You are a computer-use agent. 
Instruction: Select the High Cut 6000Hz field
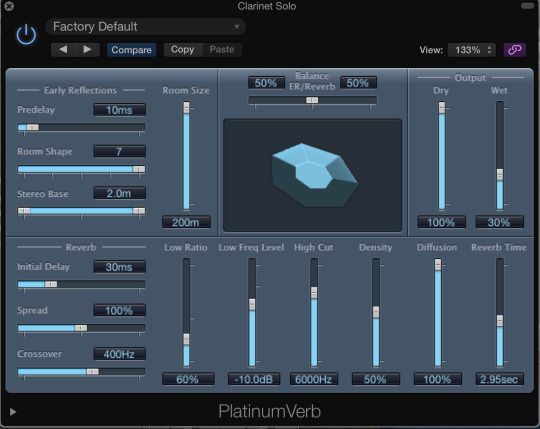(314, 379)
